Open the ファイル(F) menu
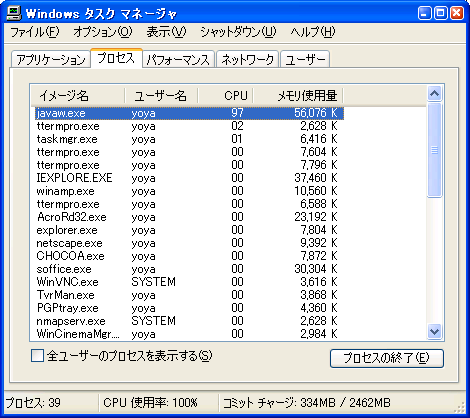The height and width of the screenshot is (418, 470). click(x=35, y=32)
